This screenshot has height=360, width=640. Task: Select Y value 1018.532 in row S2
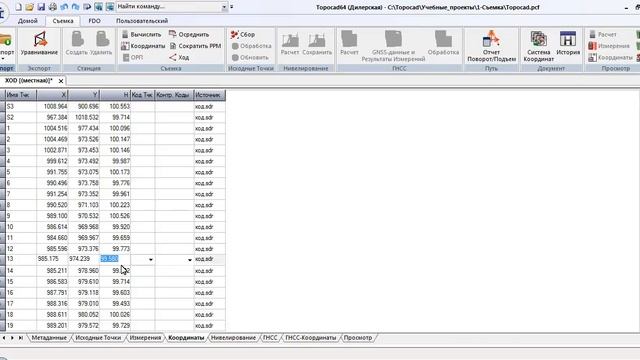pos(84,117)
